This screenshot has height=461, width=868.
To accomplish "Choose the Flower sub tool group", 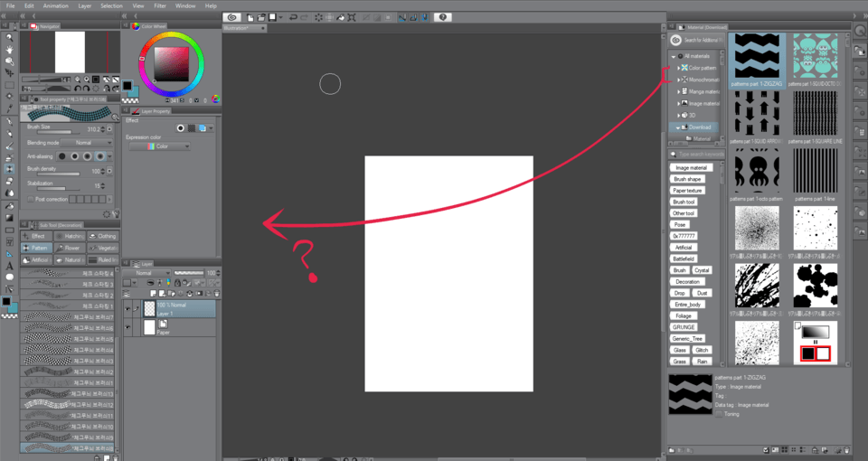I will pyautogui.click(x=70, y=249).
